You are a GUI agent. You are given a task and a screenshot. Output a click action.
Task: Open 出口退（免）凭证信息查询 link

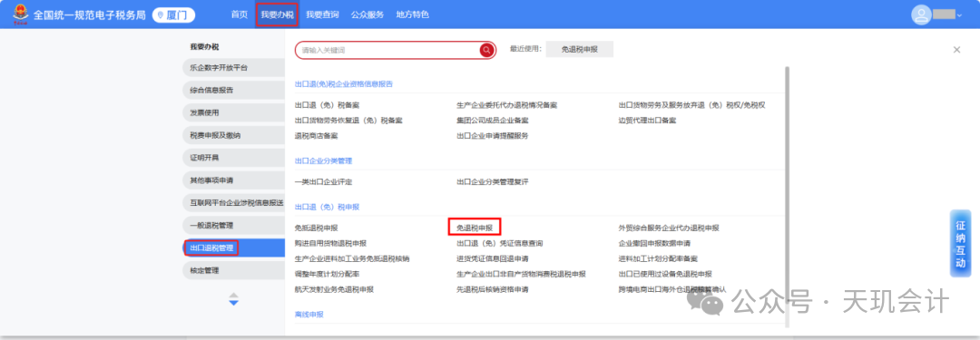[499, 243]
